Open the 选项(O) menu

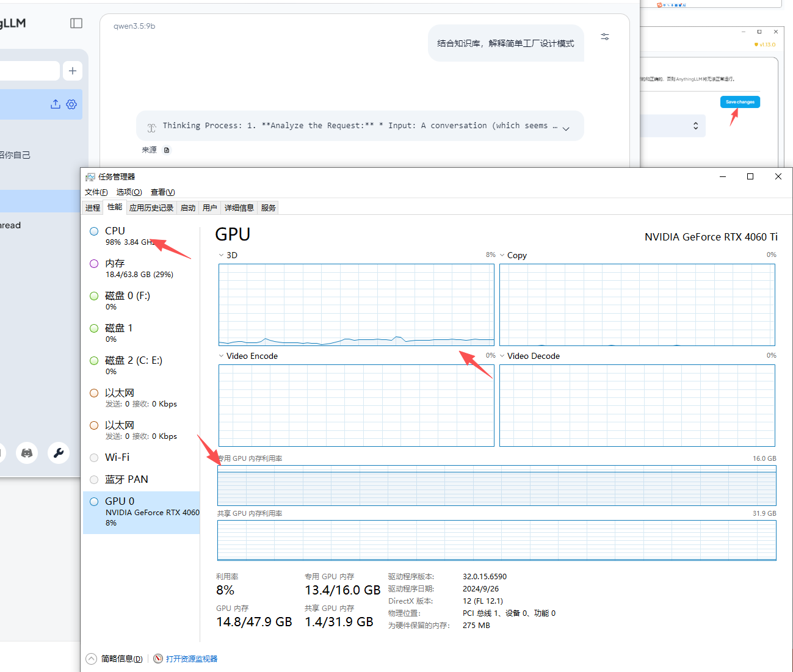pyautogui.click(x=129, y=192)
